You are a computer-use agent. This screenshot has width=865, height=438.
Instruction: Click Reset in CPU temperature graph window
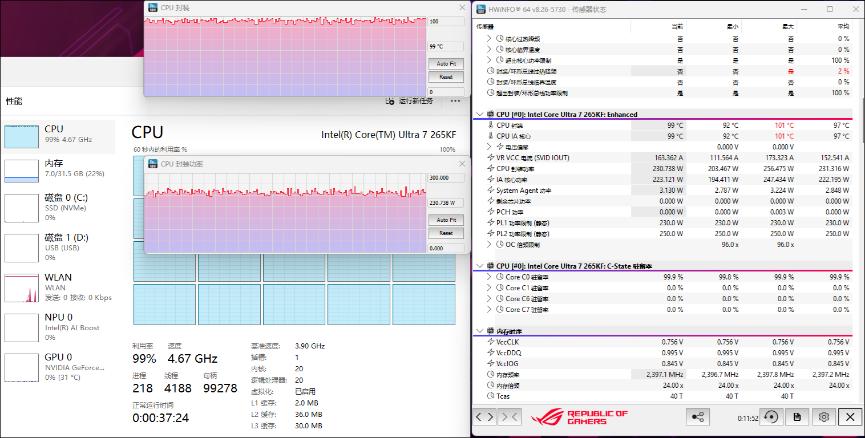pyautogui.click(x=446, y=77)
